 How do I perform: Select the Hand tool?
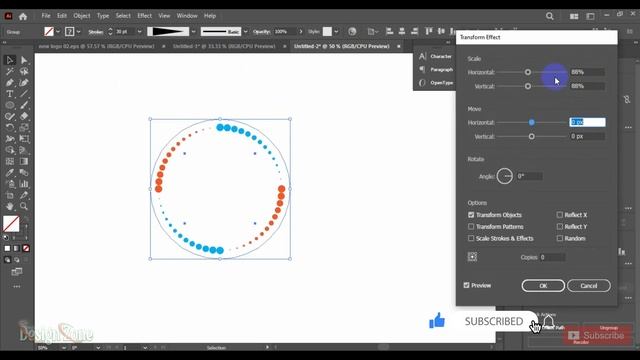10,206
